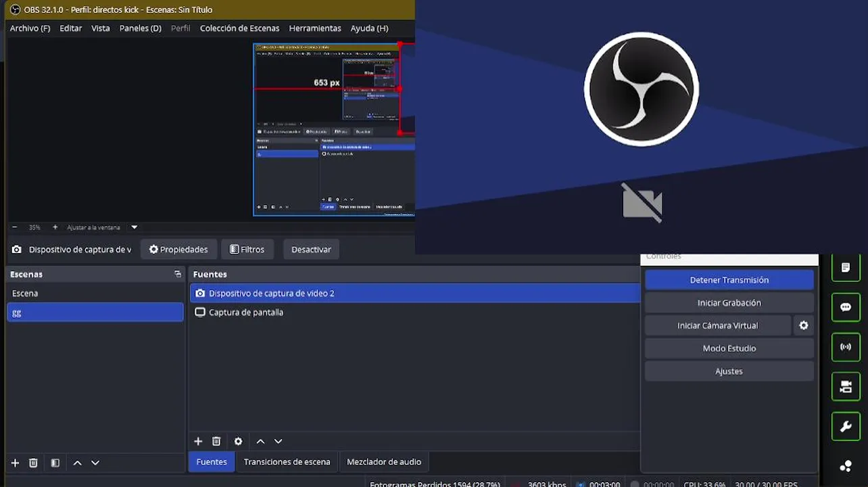868x487 pixels.
Task: Click the CPU usage status entry
Action: (x=704, y=484)
